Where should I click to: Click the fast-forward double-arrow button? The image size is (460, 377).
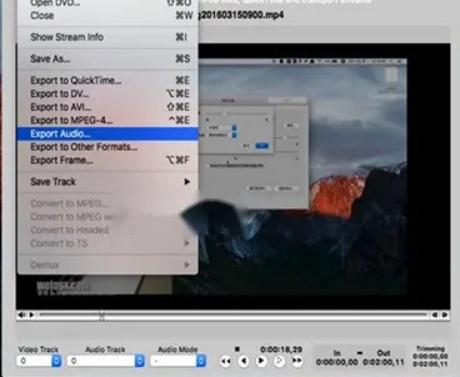297,361
